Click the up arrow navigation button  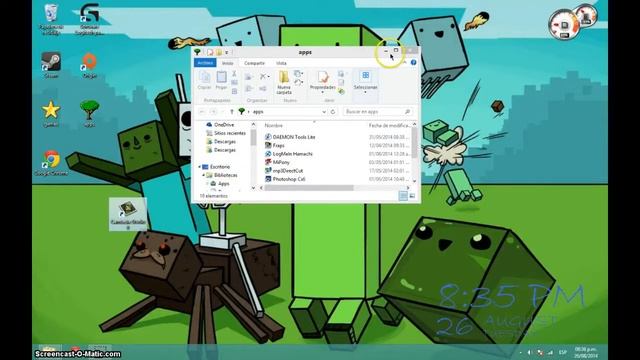coord(232,111)
